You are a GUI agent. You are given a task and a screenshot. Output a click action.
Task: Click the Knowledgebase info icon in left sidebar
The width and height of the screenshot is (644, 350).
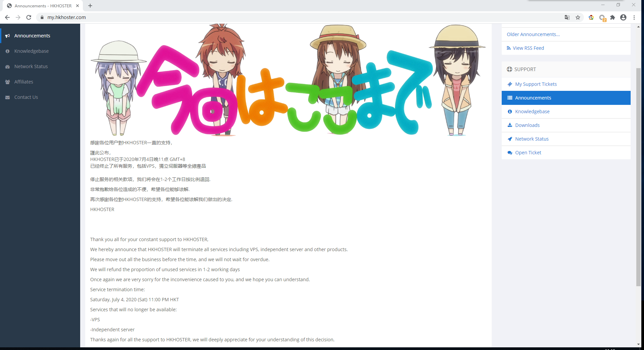pos(7,51)
